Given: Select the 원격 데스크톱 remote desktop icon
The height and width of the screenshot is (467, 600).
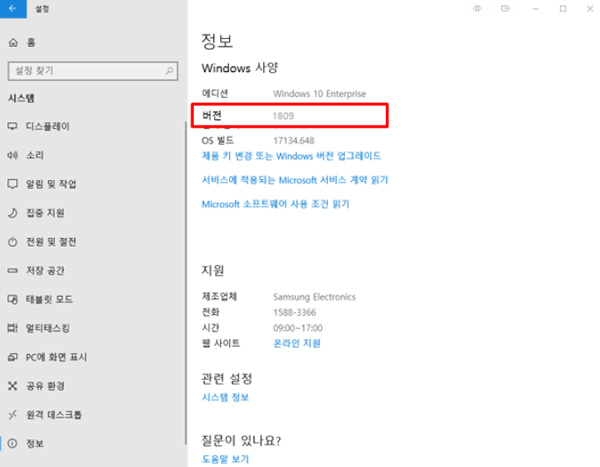Looking at the screenshot, I should click(13, 415).
